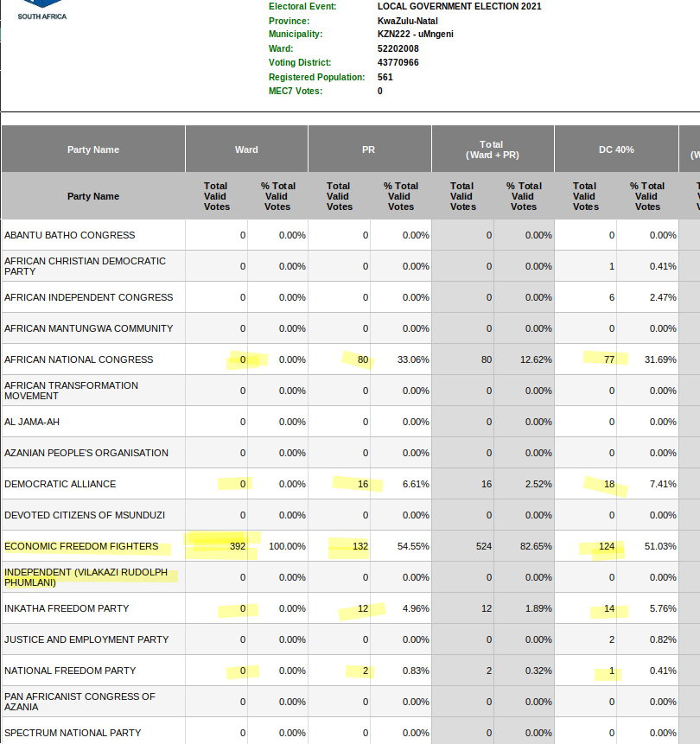Click the voting district number '43770966'
The image size is (700, 744).
[x=398, y=62]
